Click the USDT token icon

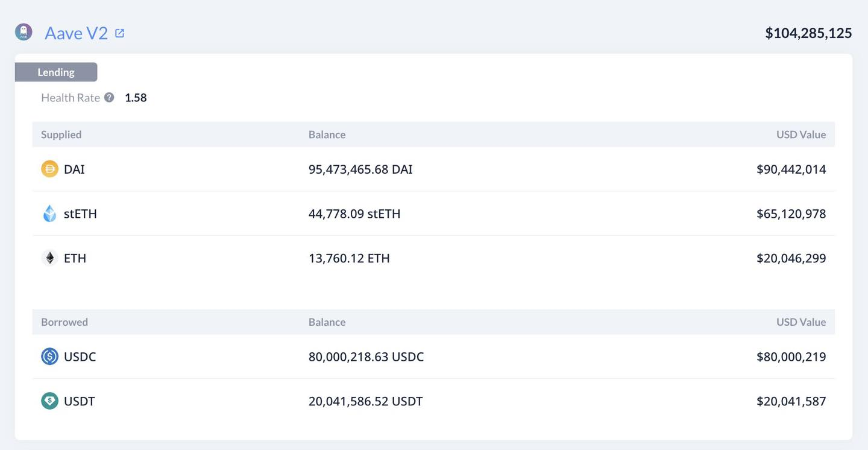pos(49,401)
